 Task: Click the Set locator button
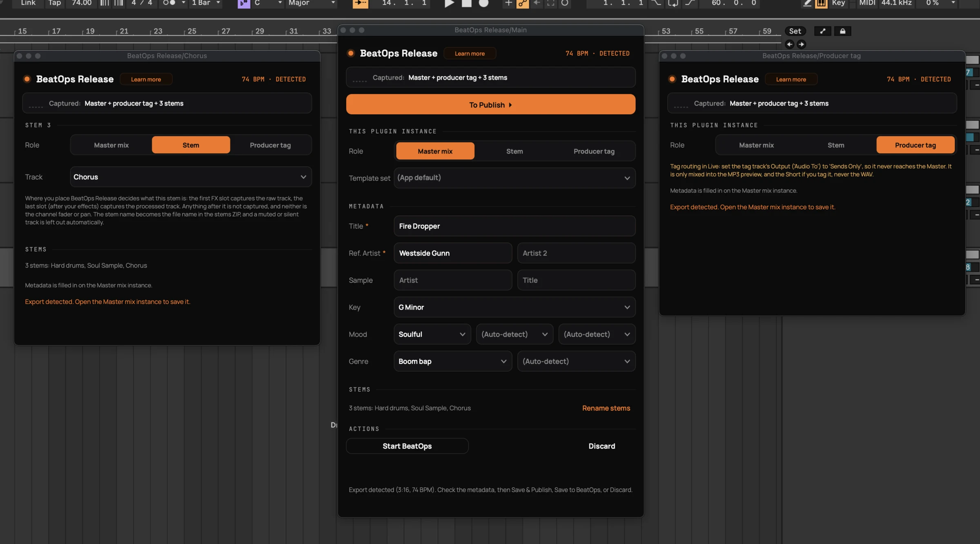pos(795,31)
